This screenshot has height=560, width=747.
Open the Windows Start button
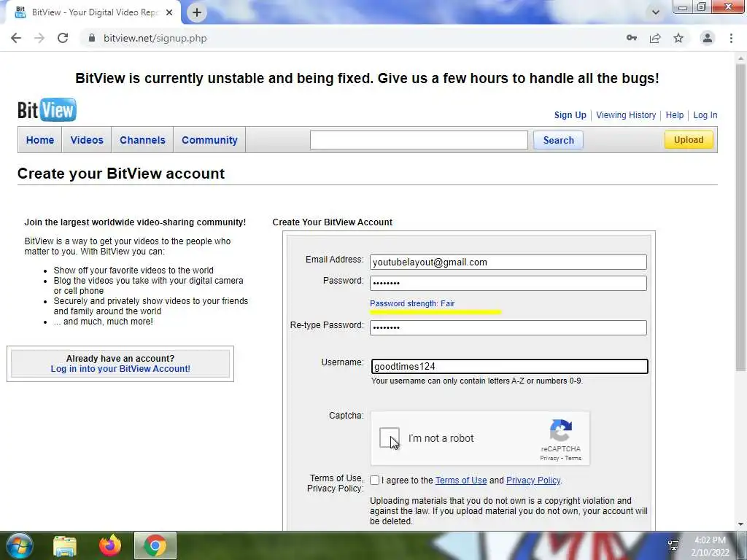click(20, 545)
